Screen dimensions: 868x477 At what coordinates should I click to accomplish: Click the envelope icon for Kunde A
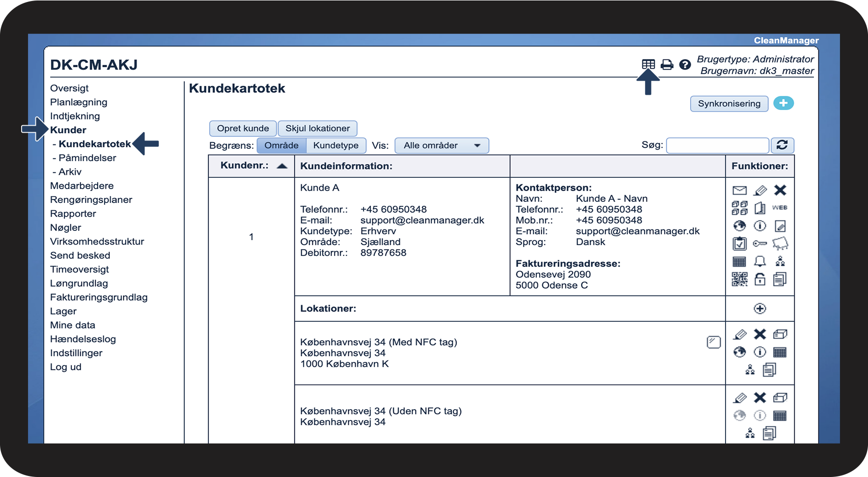pos(739,191)
